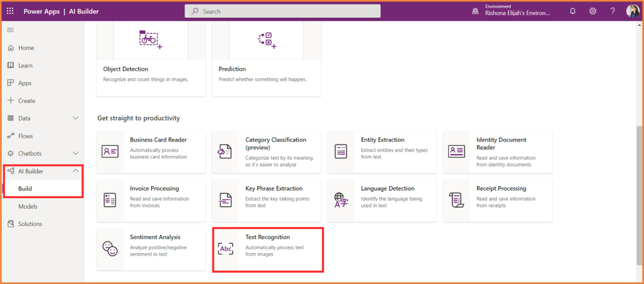Expand the Data section chevron
Image resolution: width=644 pixels, height=284 pixels.
pos(76,118)
